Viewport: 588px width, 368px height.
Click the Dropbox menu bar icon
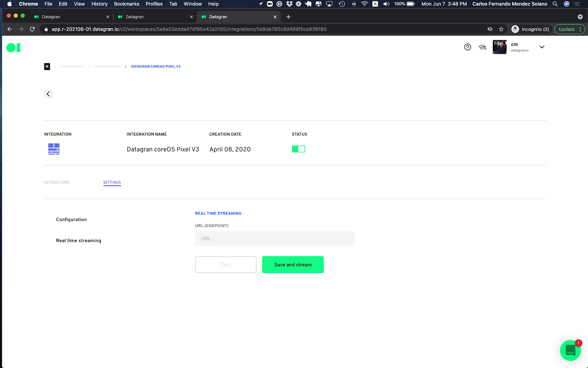coord(289,4)
